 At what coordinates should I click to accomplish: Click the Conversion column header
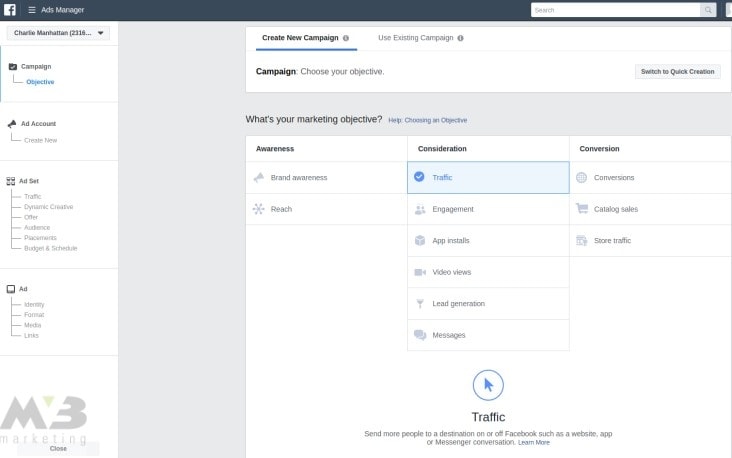[599, 149]
